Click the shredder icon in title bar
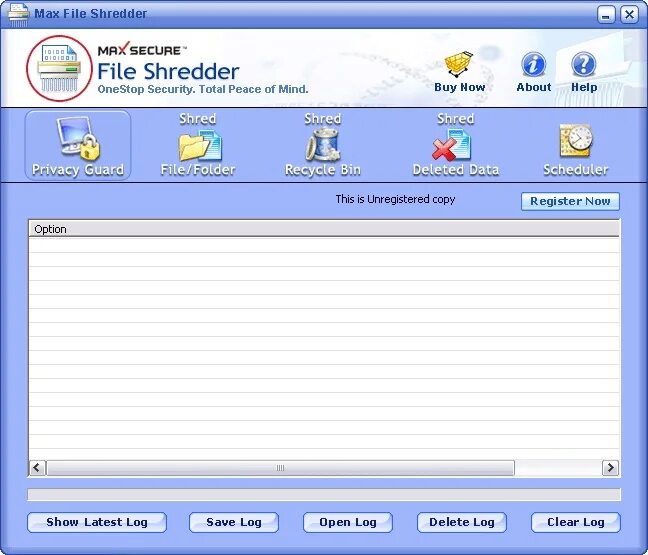This screenshot has width=648, height=555. [x=19, y=14]
